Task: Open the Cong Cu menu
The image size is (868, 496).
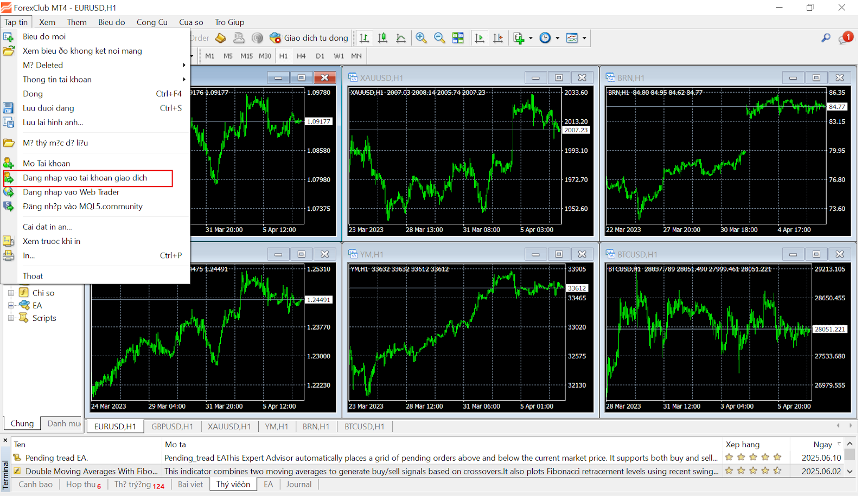Action: tap(152, 22)
